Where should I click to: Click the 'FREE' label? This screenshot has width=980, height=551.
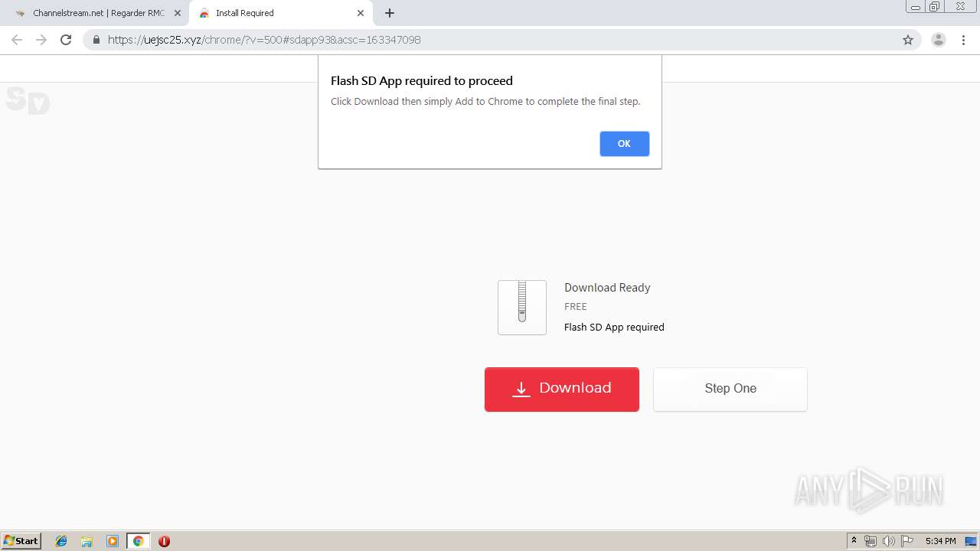point(576,306)
